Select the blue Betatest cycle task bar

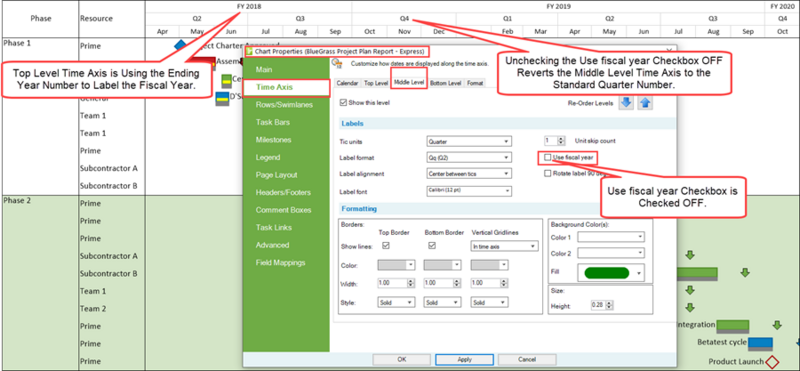coord(760,344)
